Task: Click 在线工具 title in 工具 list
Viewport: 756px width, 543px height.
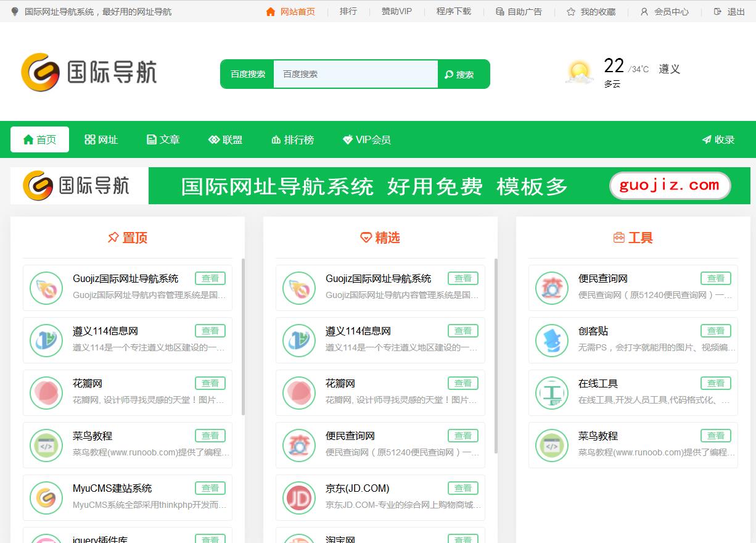Action: click(x=598, y=383)
